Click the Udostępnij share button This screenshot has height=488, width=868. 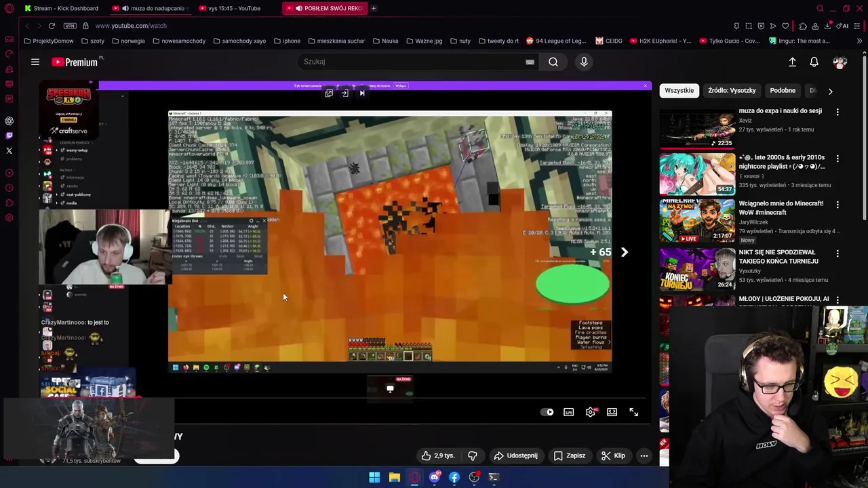click(x=516, y=455)
